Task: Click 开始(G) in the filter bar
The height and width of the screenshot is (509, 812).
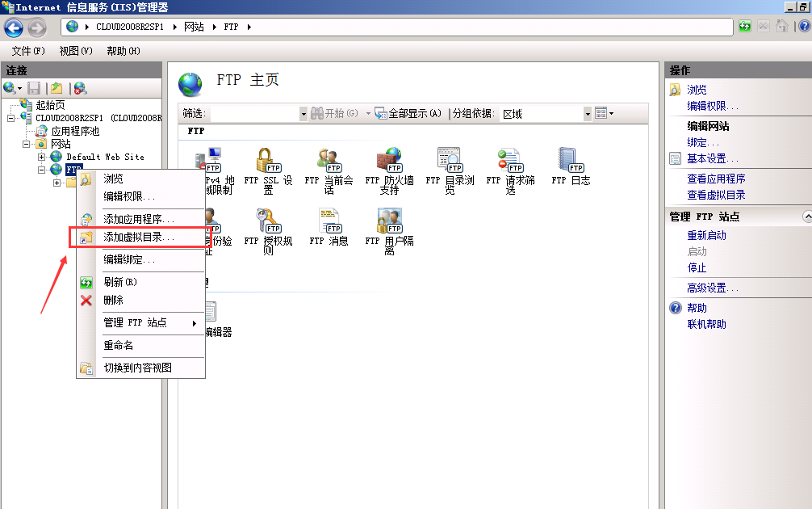Action: 334,113
